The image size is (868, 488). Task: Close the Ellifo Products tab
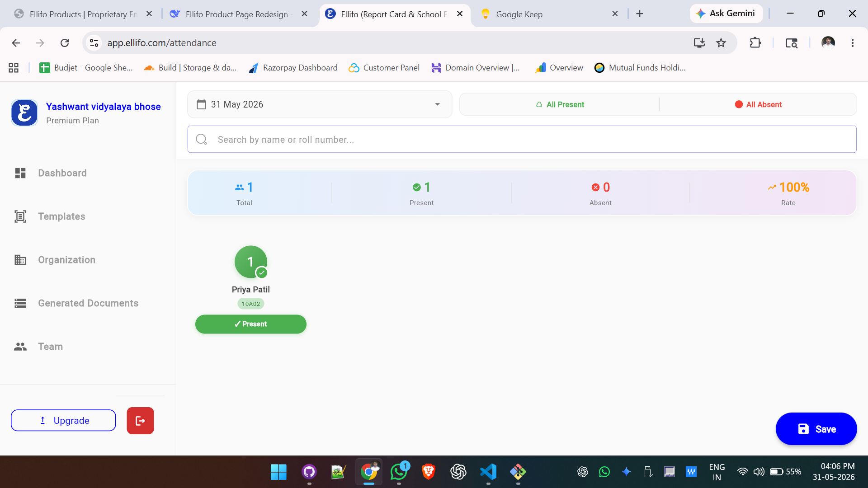coord(149,14)
